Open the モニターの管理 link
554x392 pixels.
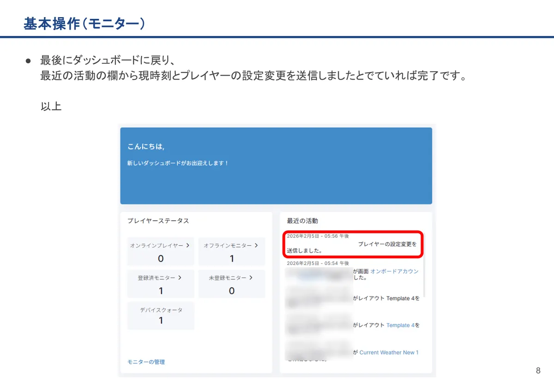tap(146, 362)
